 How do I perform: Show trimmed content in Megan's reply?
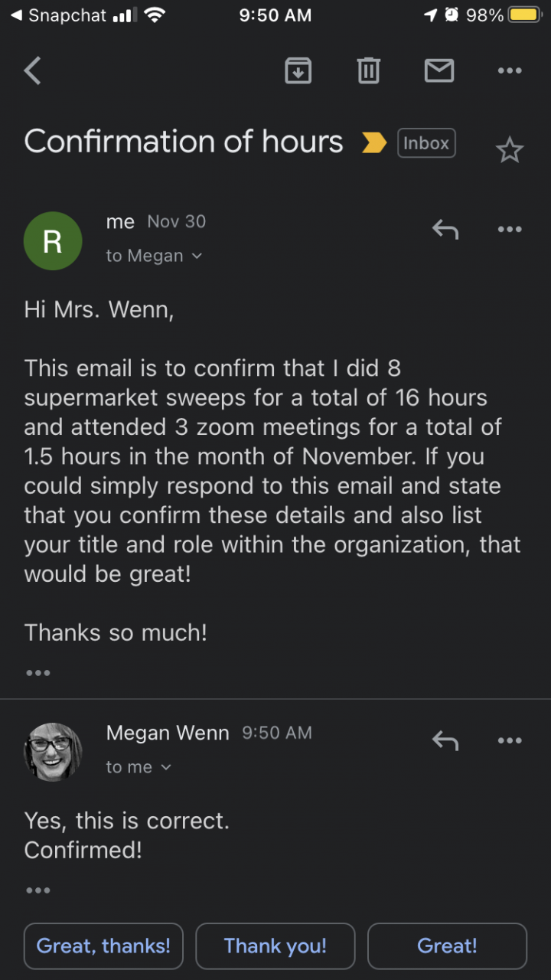tap(37, 890)
